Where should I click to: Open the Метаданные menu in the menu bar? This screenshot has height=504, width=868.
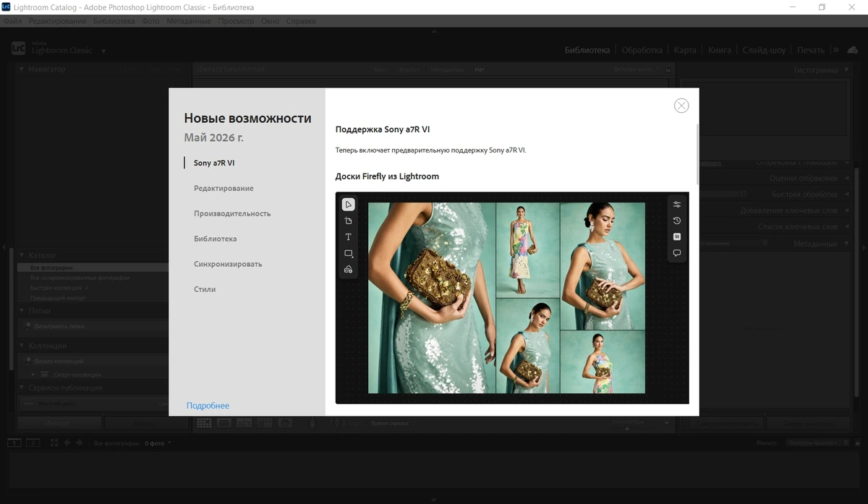click(189, 21)
